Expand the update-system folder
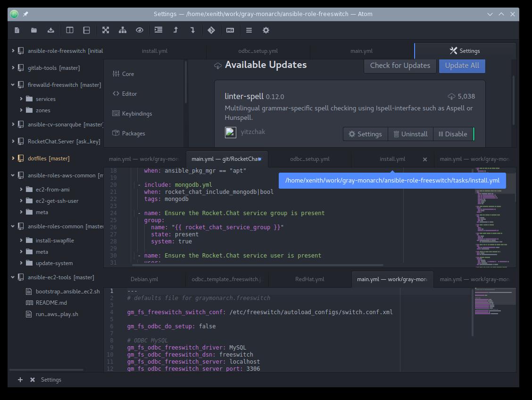The image size is (532, 400). 21,263
